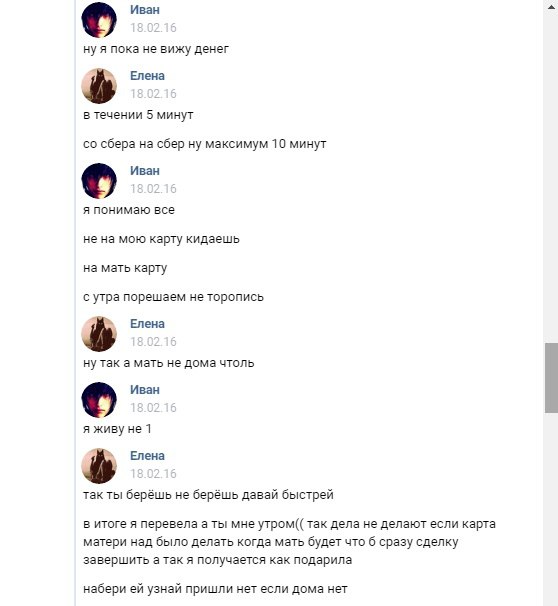The width and height of the screenshot is (558, 606).
Task: Follow the Елена name link above "так ты берёшь"
Action: [147, 456]
